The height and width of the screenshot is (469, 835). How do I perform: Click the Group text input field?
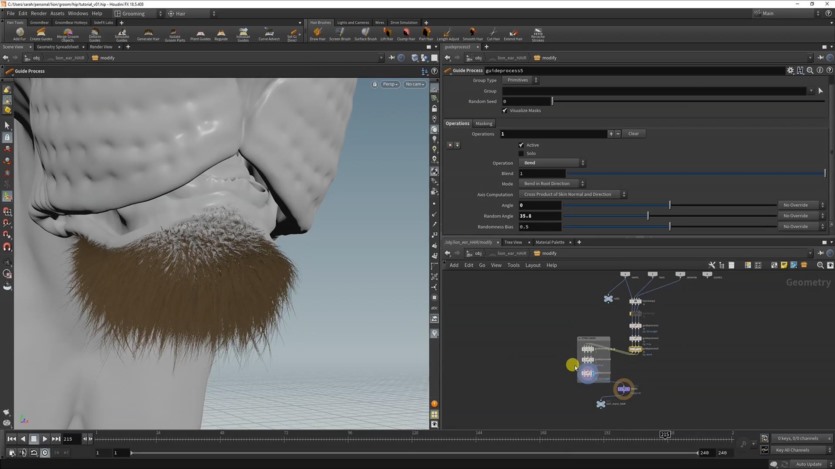pos(654,91)
